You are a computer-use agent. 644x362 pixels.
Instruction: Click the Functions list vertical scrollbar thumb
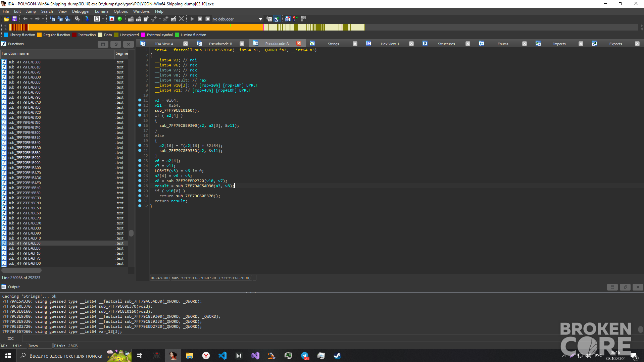[131, 233]
